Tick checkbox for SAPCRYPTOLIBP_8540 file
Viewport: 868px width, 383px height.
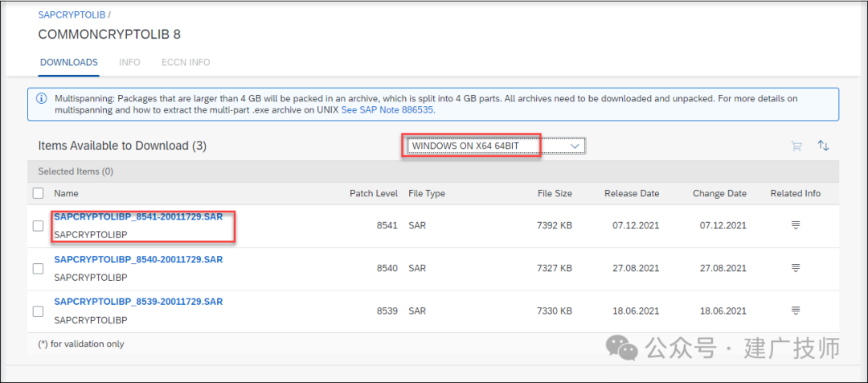click(x=39, y=268)
